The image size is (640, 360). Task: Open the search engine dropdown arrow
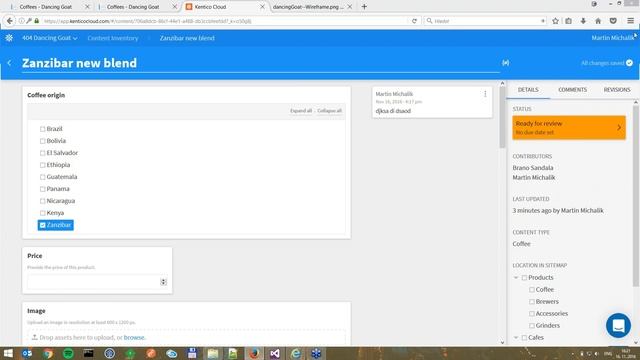tap(542, 21)
